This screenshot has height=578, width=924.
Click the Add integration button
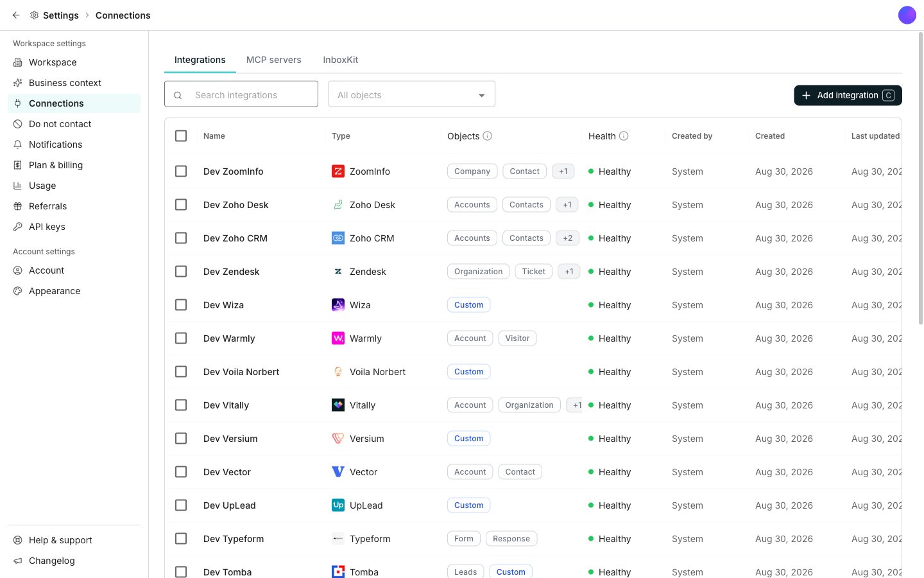848,95
